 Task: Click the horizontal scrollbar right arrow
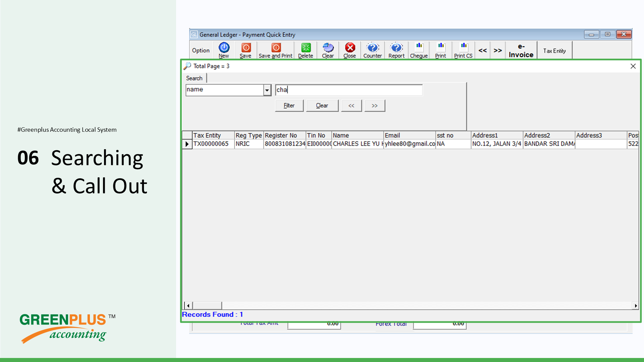(636, 306)
